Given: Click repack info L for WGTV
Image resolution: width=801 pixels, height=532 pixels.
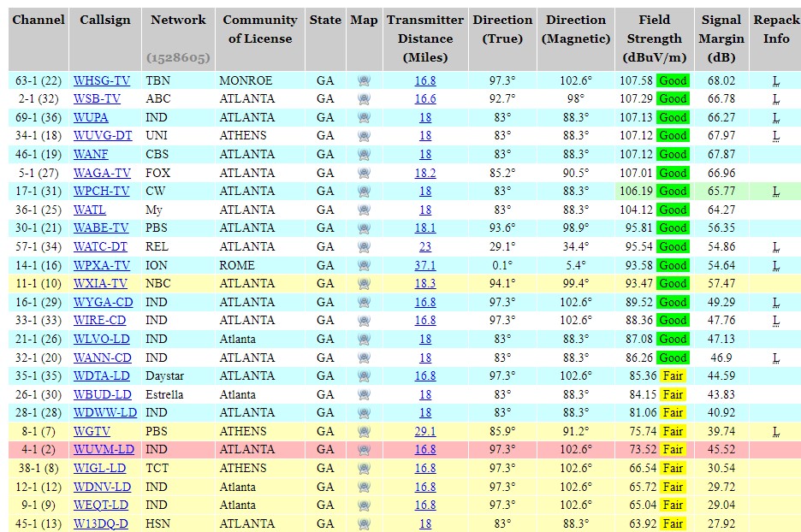Looking at the screenshot, I should (x=776, y=431).
